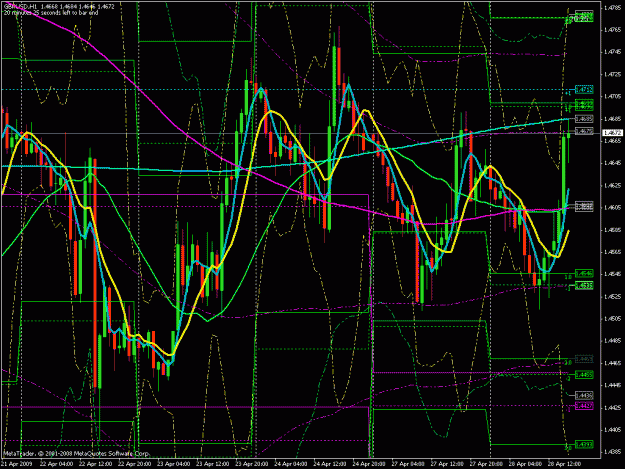Click the 22 Apr 20:00 time label
The image size is (625, 469).
[135, 464]
